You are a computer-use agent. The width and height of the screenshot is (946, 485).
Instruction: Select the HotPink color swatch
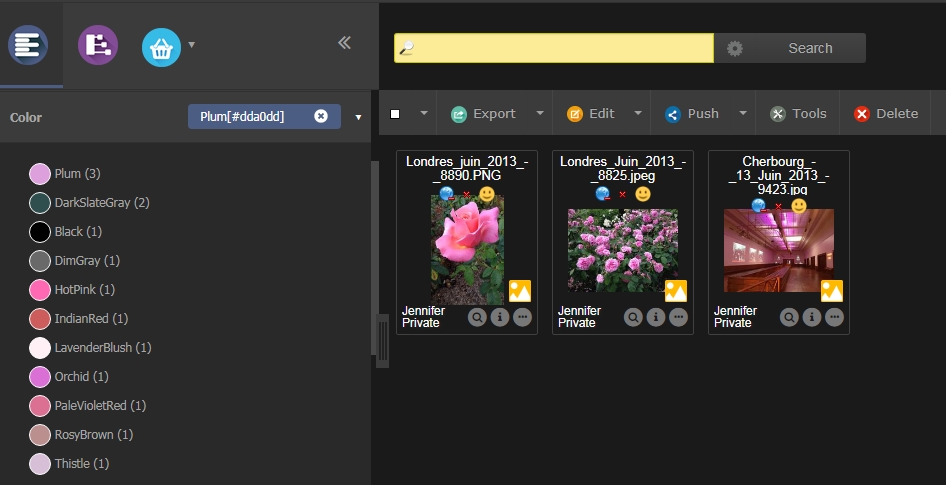(x=40, y=290)
